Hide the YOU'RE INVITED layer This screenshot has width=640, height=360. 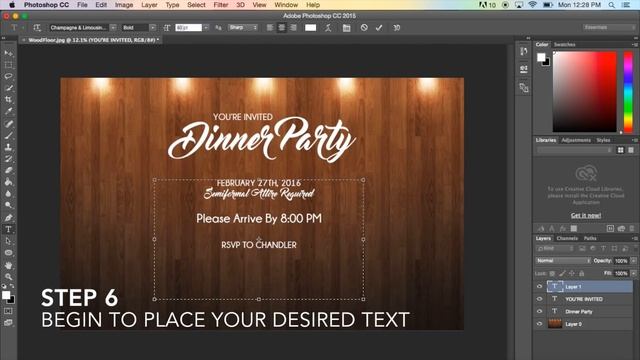(x=539, y=299)
